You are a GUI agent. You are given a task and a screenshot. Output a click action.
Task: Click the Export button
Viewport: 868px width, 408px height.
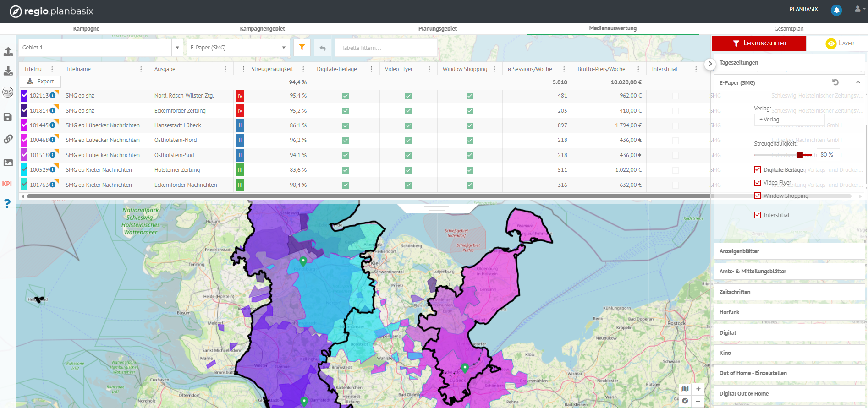(40, 82)
